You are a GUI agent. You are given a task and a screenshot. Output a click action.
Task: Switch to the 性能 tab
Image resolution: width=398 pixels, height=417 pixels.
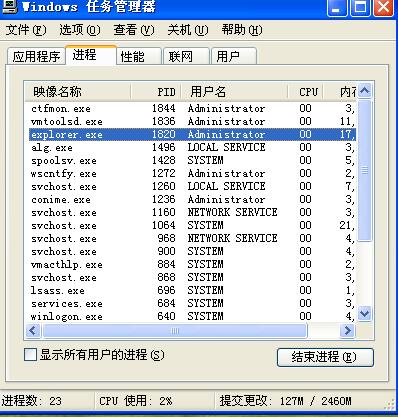point(139,56)
